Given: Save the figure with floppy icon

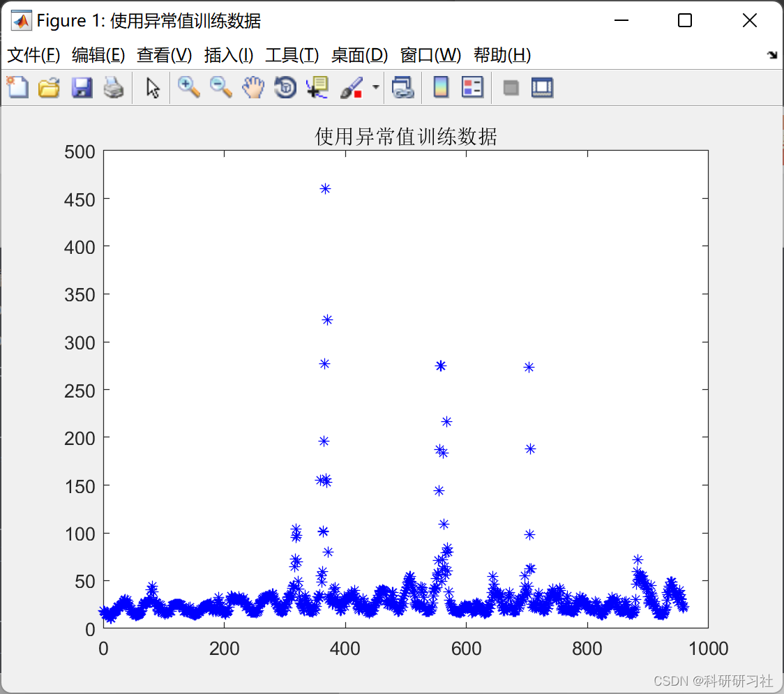Looking at the screenshot, I should tap(82, 87).
